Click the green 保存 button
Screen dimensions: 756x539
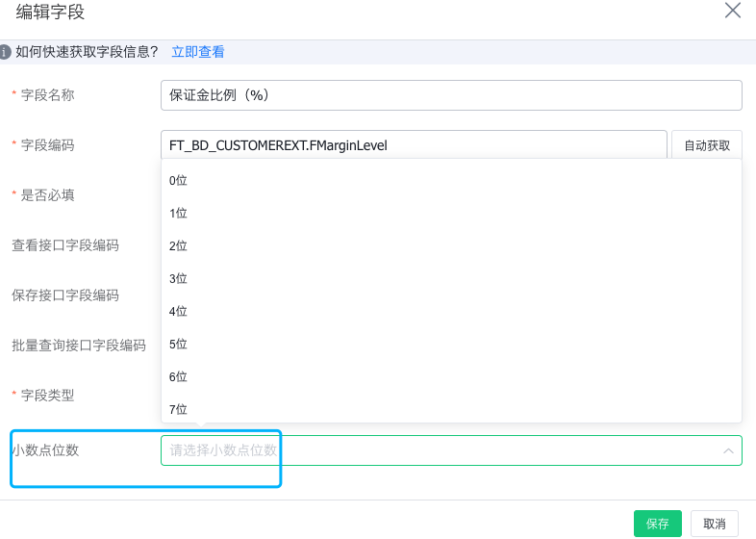(x=657, y=524)
